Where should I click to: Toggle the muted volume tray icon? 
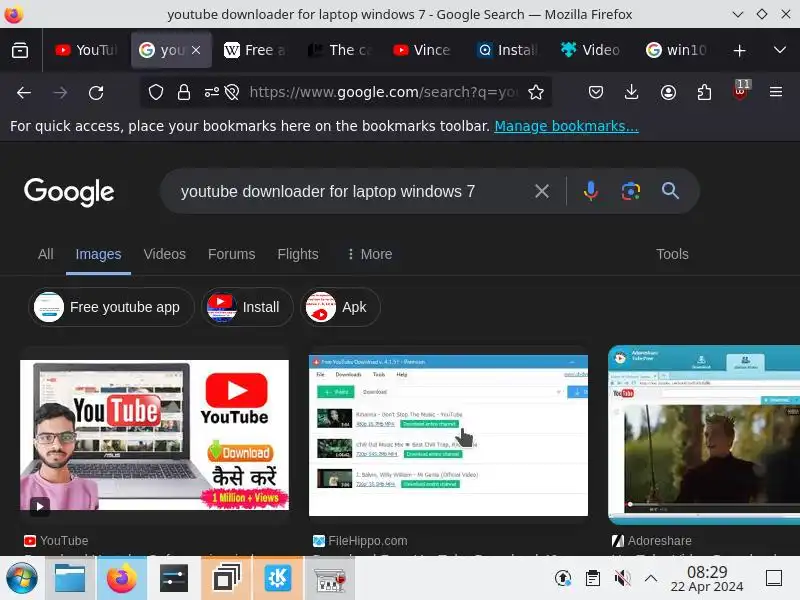coord(622,578)
